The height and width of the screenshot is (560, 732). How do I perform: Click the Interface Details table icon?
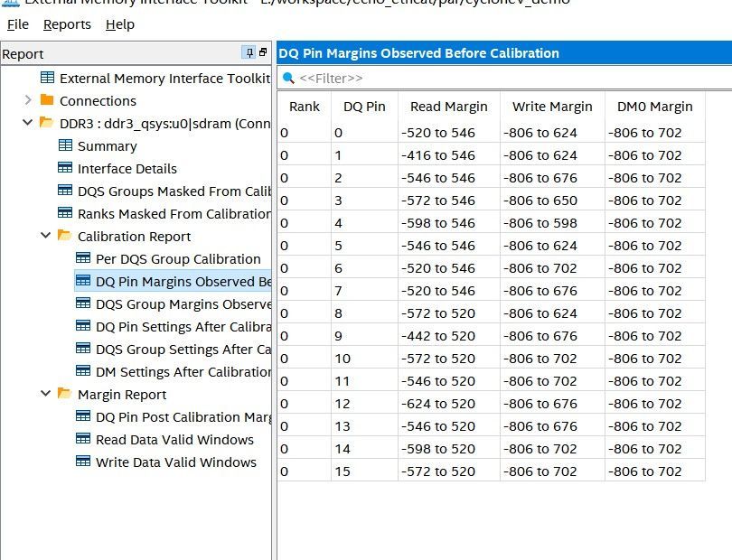[65, 168]
